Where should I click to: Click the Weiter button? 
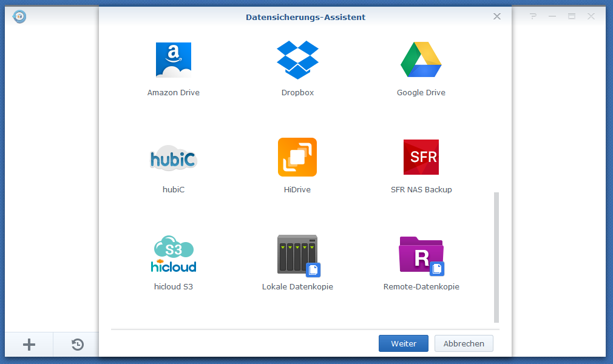point(403,343)
